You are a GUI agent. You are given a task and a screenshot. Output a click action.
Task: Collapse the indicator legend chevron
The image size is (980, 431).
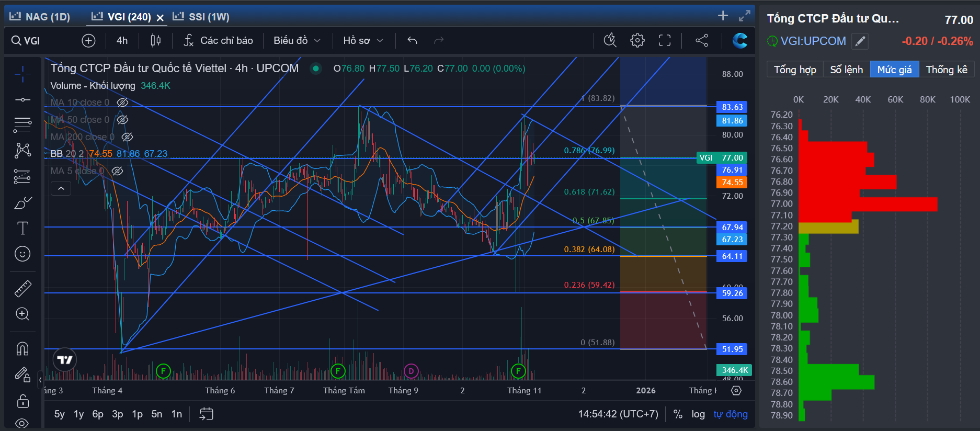click(61, 188)
